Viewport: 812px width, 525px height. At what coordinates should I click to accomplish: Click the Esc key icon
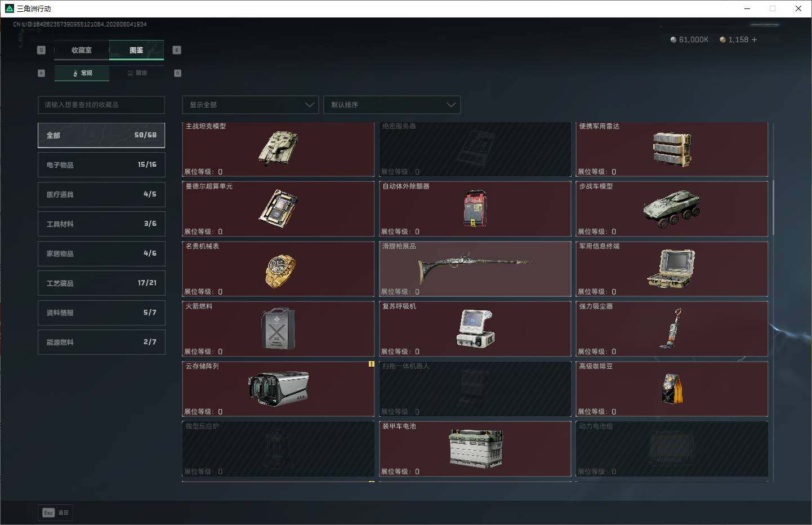pyautogui.click(x=48, y=513)
